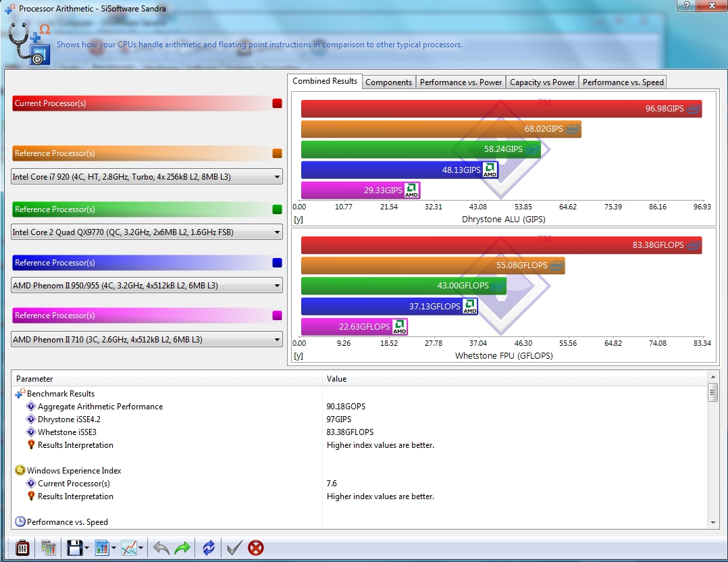Click the green forward arrow icon
Viewport: 728px width, 562px height.
point(182,548)
